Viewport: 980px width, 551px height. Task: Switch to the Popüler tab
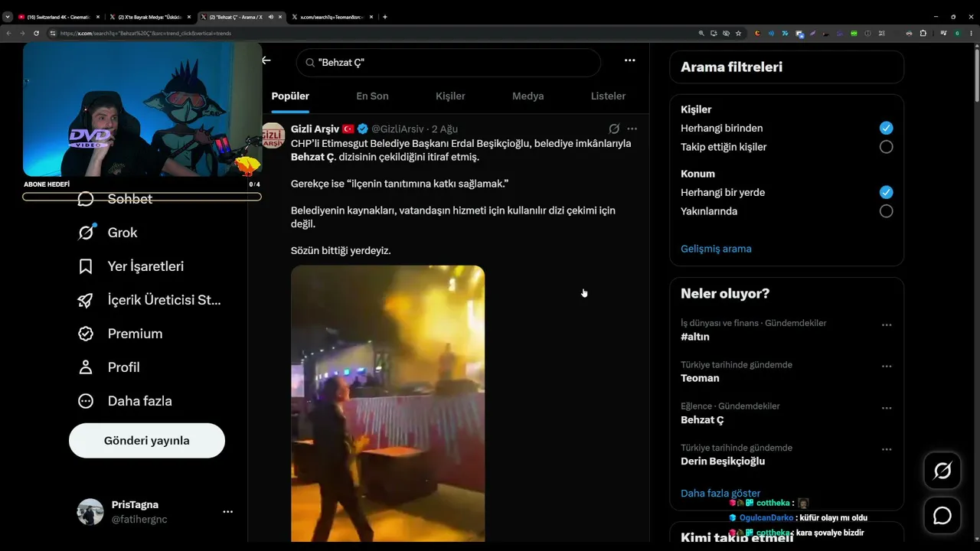click(x=290, y=96)
